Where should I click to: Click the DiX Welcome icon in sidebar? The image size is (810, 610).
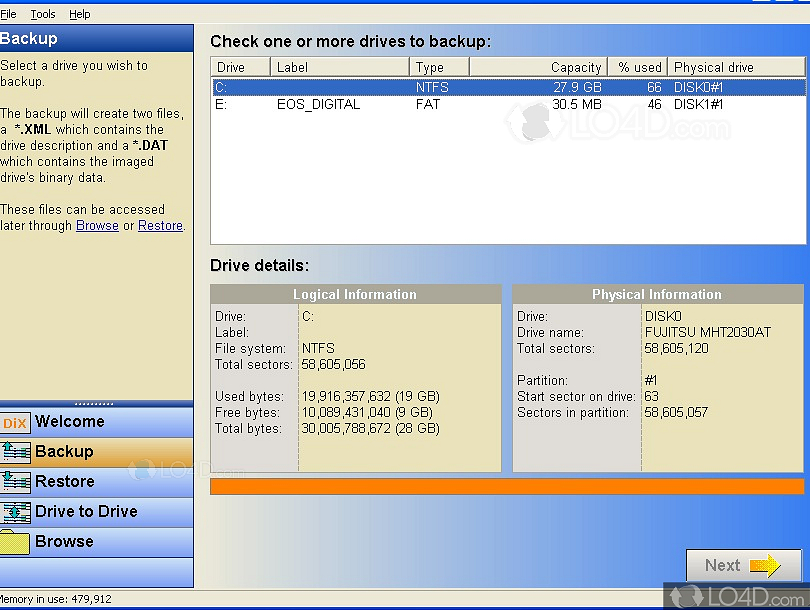[x=14, y=422]
